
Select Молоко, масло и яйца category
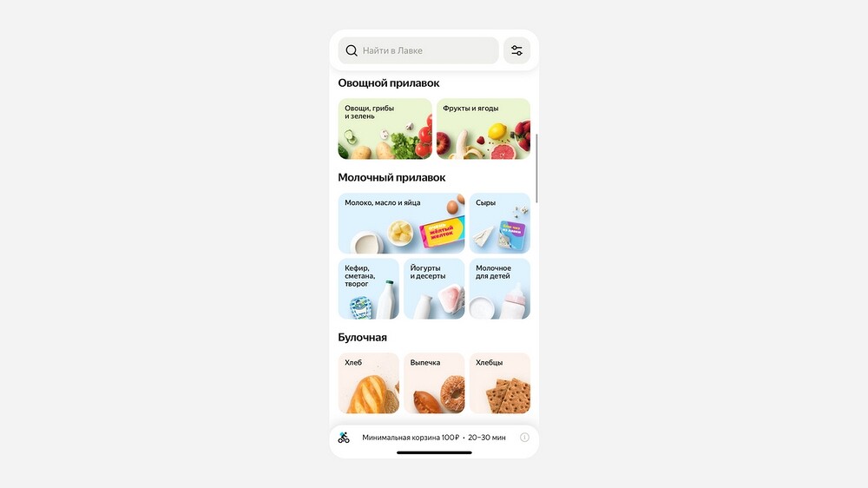[x=401, y=223]
